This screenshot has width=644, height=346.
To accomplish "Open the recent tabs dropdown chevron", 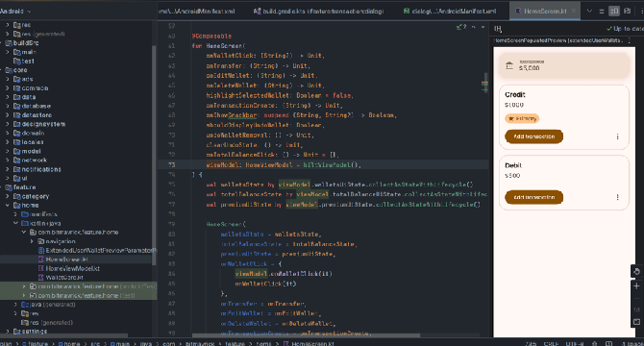I will point(589,12).
